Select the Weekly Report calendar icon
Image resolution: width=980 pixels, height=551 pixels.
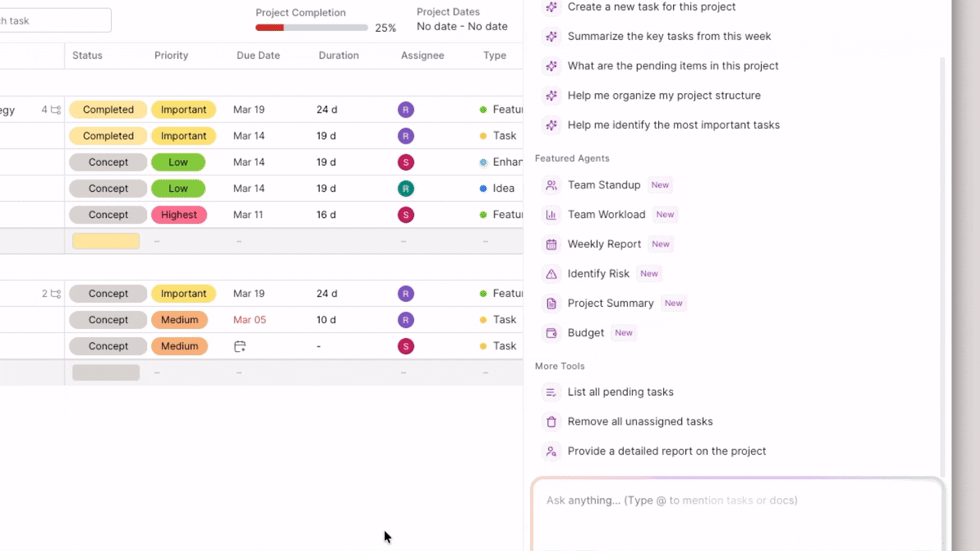pos(551,244)
